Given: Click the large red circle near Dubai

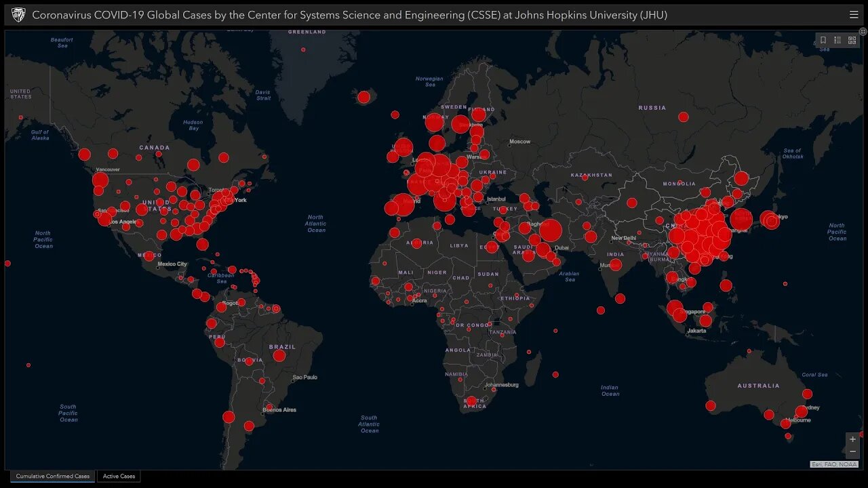Looking at the screenshot, I should pos(551,230).
